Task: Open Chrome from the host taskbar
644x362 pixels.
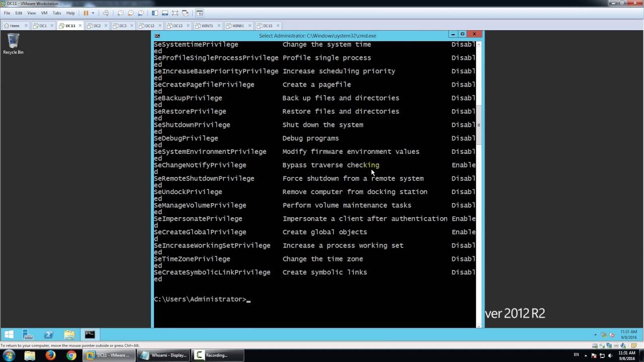Action: [x=71, y=355]
